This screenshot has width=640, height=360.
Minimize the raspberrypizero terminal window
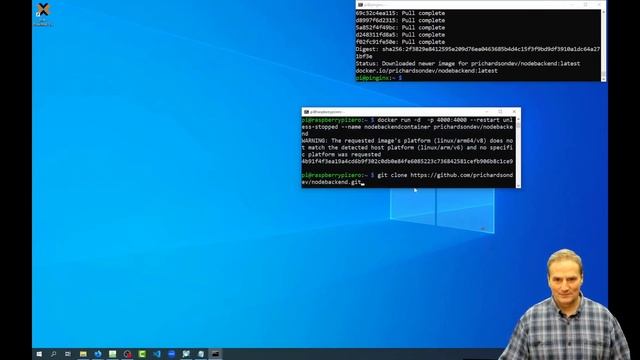coord(487,111)
